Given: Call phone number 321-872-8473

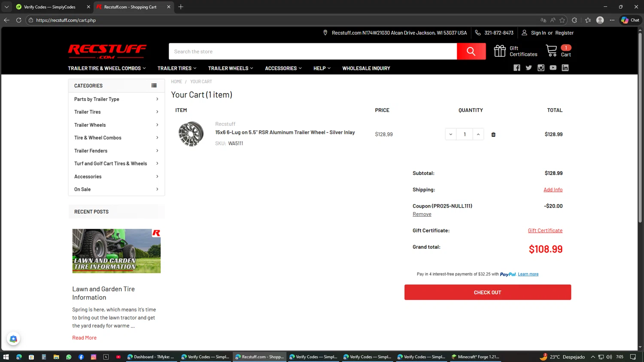Looking at the screenshot, I should tap(499, 33).
